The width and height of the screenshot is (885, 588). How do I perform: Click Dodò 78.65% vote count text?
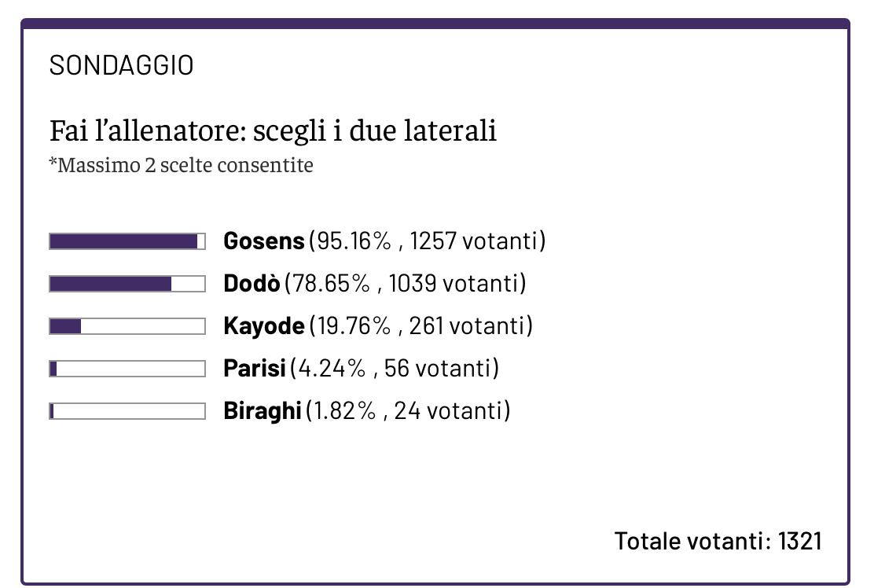pyautogui.click(x=406, y=283)
